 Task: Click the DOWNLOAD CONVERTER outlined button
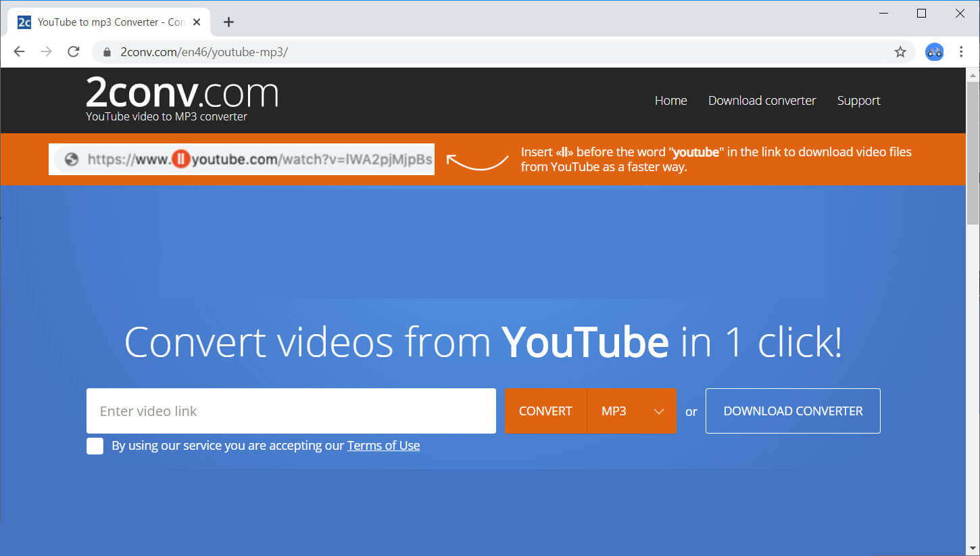[x=793, y=411]
